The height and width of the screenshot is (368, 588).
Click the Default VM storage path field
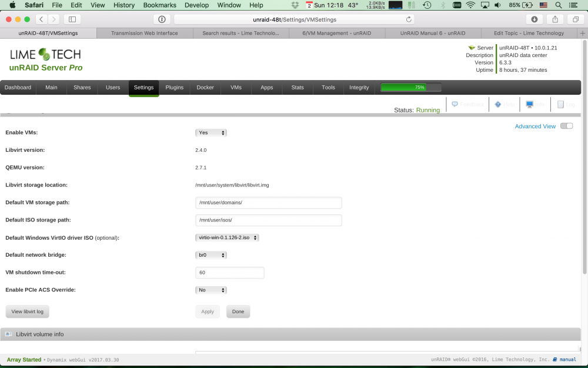click(269, 203)
